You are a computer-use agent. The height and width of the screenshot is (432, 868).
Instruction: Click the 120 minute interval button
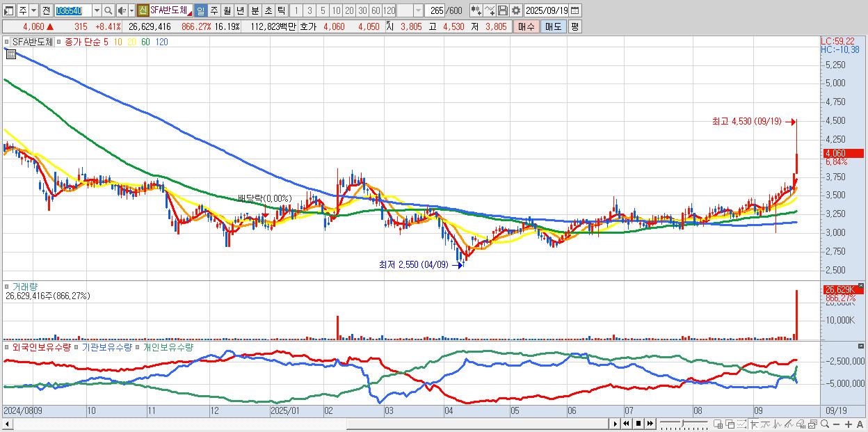[x=389, y=10]
